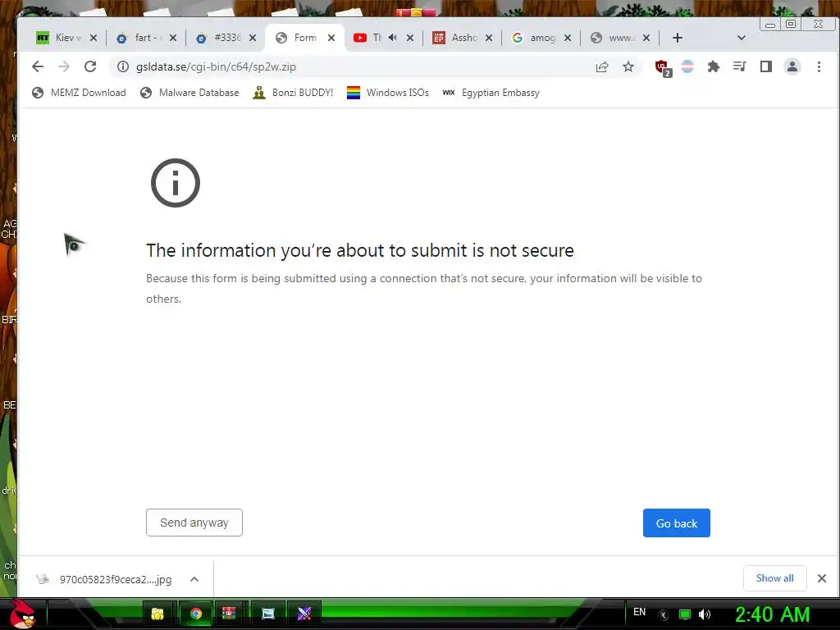Close the downloads bar

click(x=822, y=578)
